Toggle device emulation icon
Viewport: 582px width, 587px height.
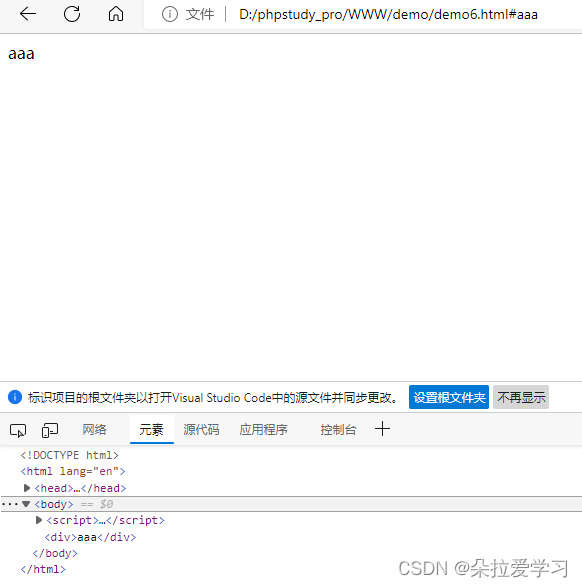point(49,430)
